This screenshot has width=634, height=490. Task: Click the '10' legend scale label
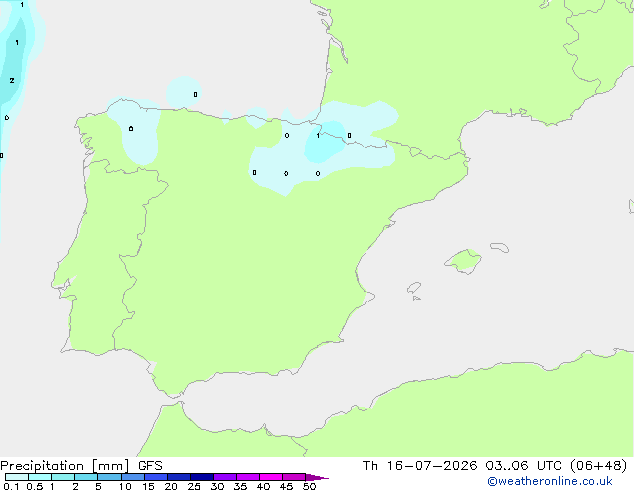tap(125, 486)
